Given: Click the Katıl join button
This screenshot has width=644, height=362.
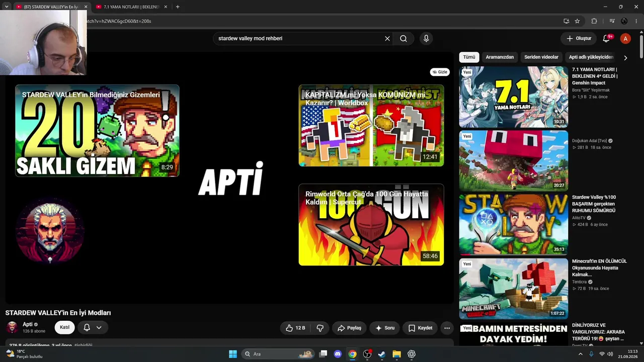Looking at the screenshot, I should [64, 327].
